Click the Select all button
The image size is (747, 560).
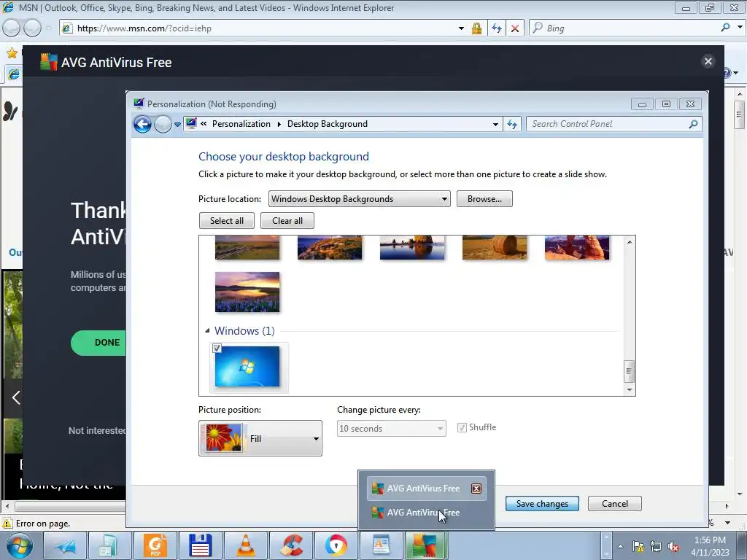[x=227, y=221]
